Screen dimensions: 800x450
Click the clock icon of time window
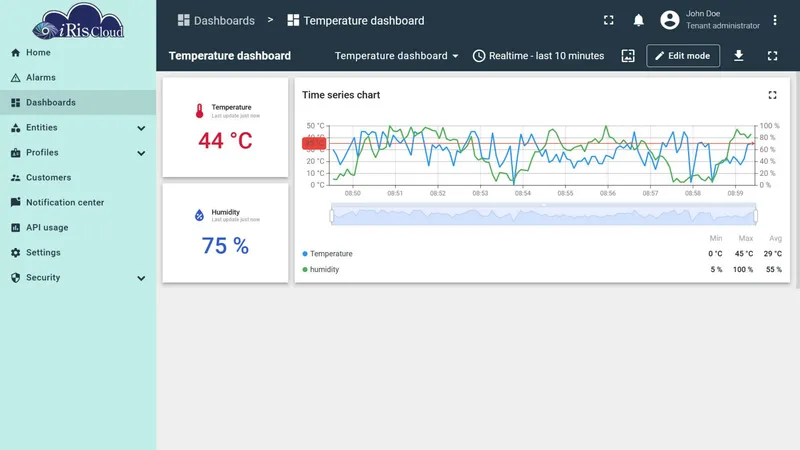point(479,56)
